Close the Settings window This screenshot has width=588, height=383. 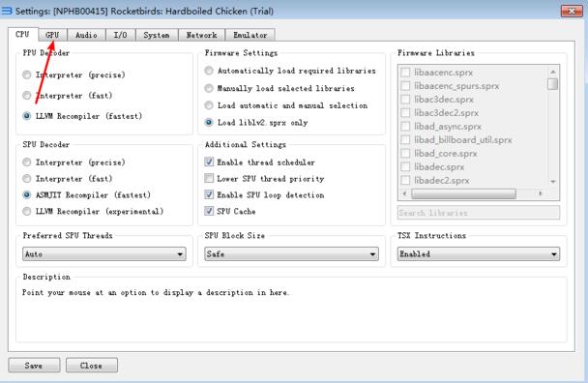(x=572, y=11)
